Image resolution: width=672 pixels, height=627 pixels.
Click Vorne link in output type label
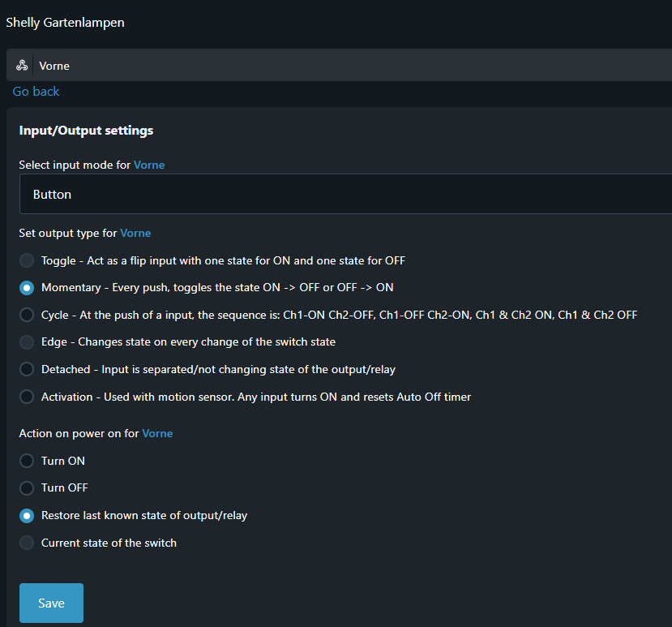(135, 234)
